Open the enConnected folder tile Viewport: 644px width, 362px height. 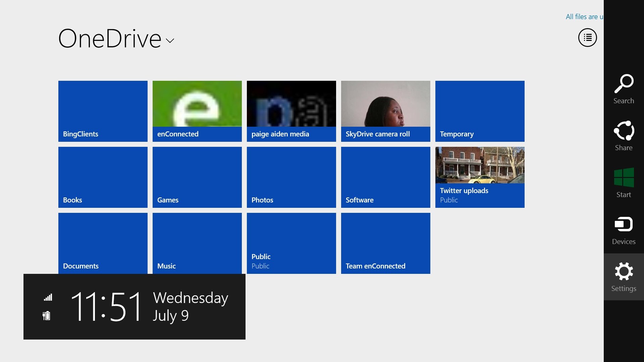[197, 111]
